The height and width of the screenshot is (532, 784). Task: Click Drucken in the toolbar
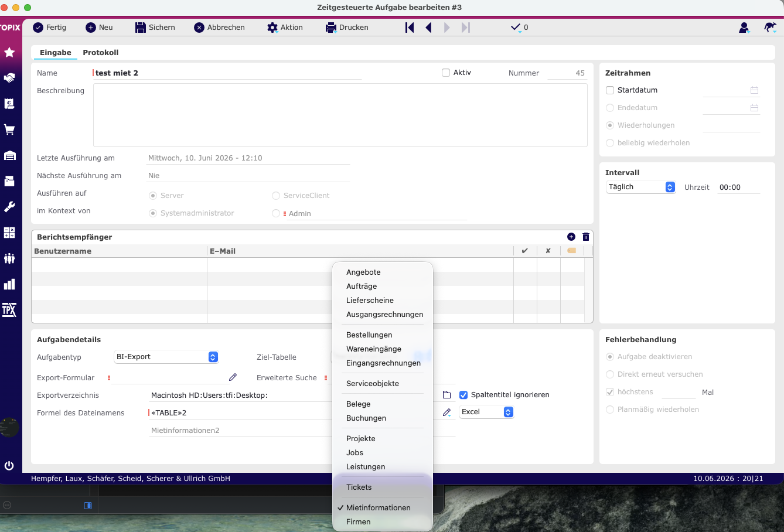347,28
